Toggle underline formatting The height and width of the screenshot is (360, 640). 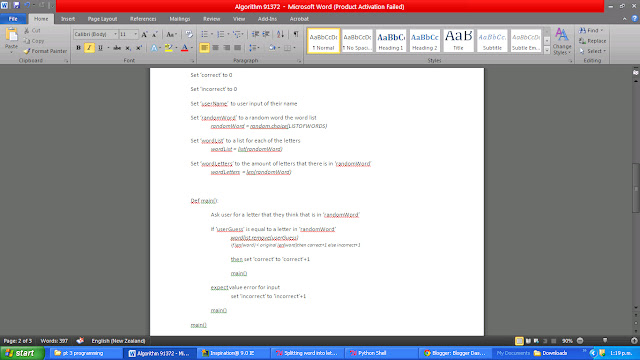pyautogui.click(x=100, y=48)
